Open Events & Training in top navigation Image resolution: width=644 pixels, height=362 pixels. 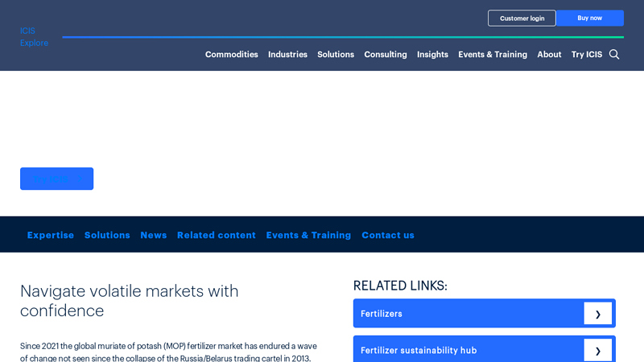[493, 55]
